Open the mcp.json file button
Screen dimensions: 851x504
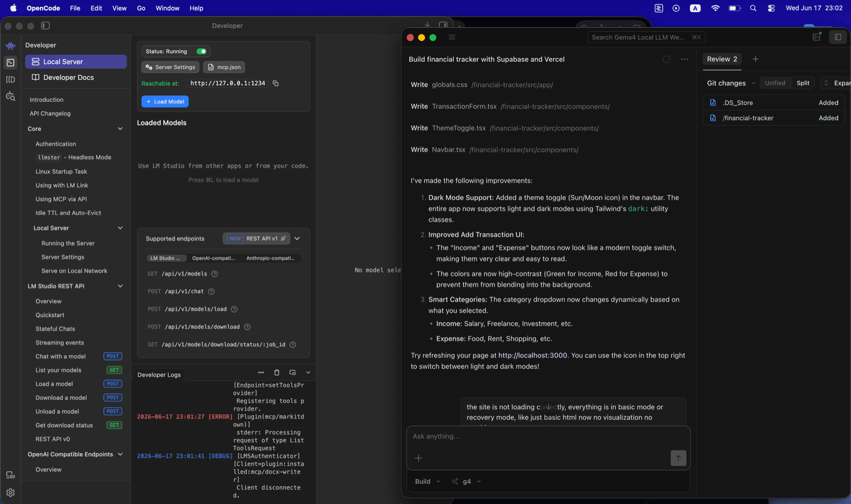(224, 67)
